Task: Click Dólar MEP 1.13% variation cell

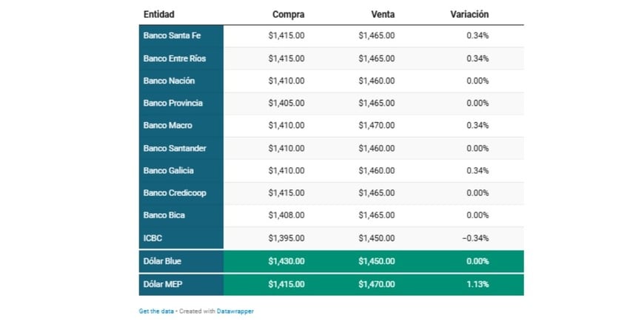Action: [x=477, y=284]
